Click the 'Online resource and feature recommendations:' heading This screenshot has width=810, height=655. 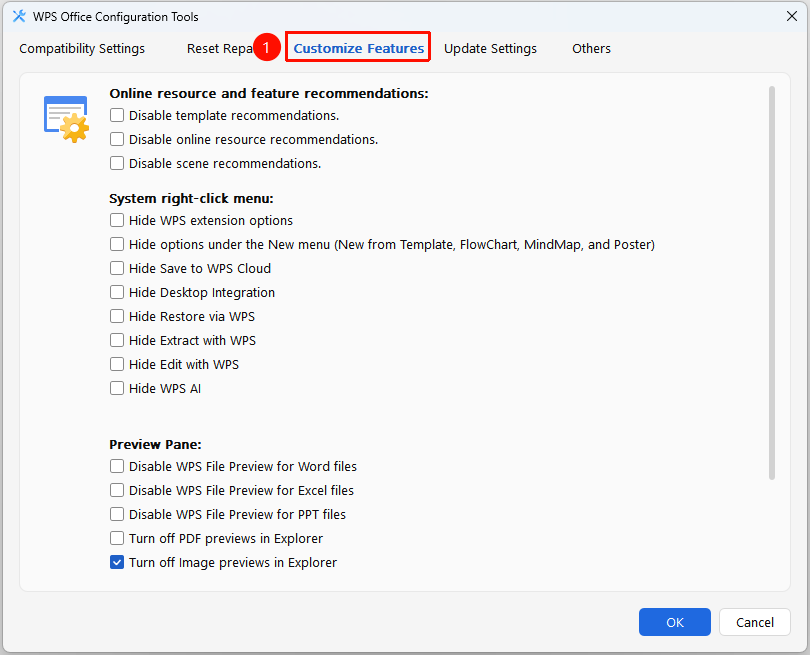point(269,93)
